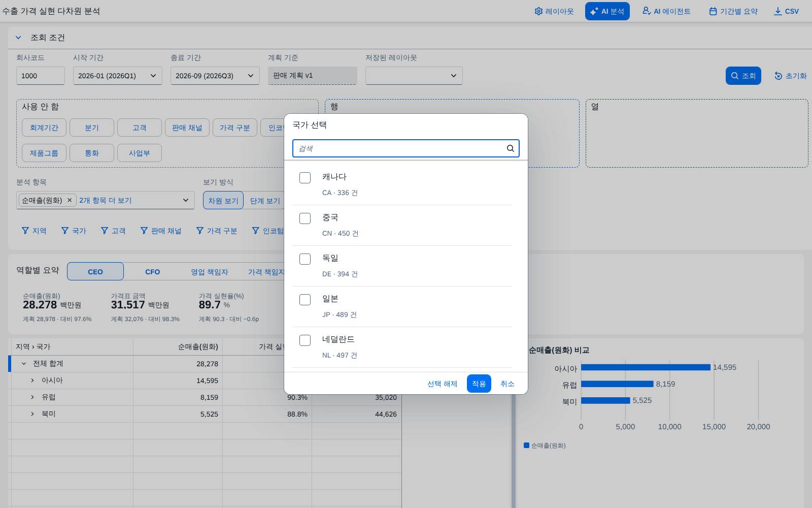Cancel the 국가 선택 dialog
Screen dimensions: 812x508
507,384
